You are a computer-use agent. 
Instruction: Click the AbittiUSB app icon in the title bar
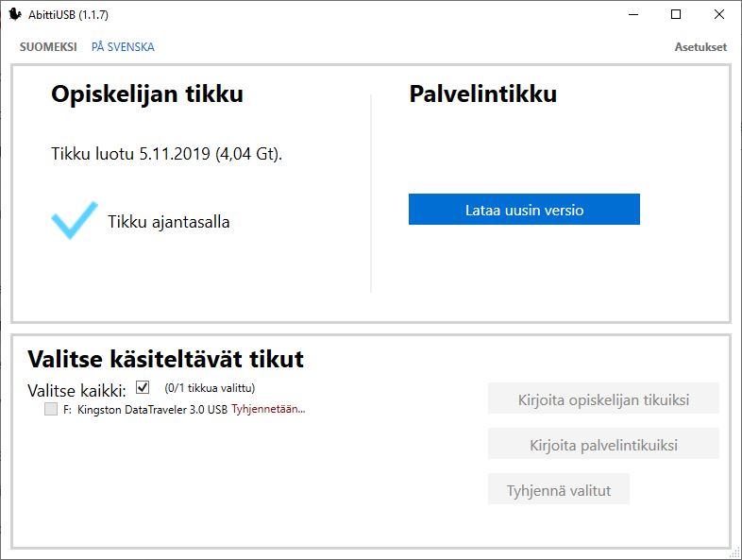15,14
